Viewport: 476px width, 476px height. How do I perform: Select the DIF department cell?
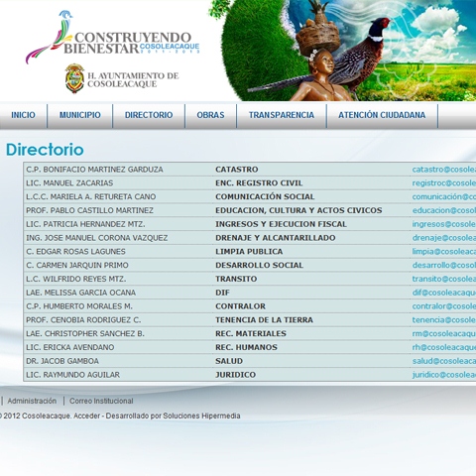click(x=222, y=293)
